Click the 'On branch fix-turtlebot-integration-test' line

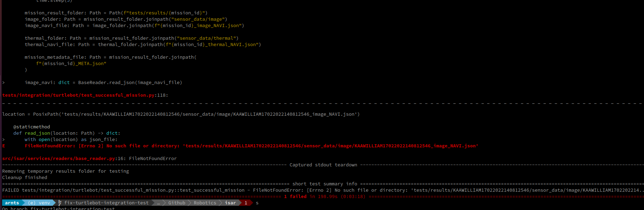pos(58,208)
